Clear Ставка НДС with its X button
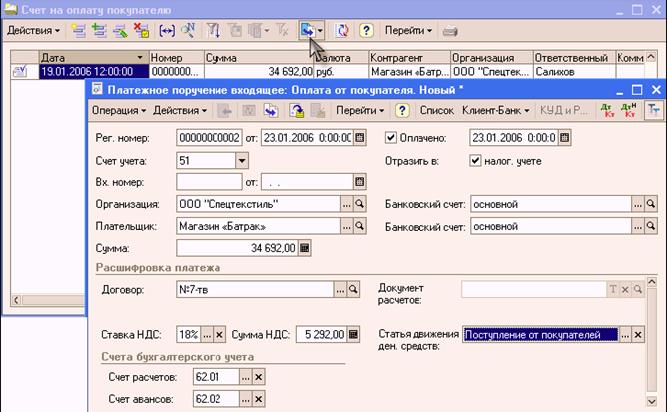 coord(219,335)
